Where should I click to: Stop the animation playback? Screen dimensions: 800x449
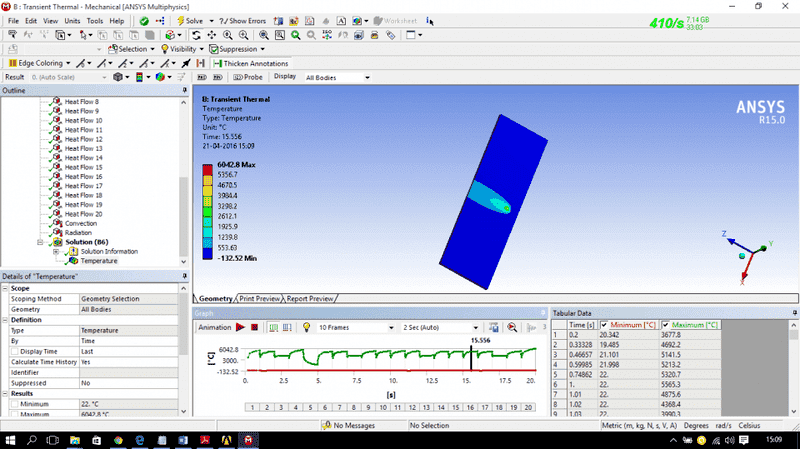tap(255, 327)
